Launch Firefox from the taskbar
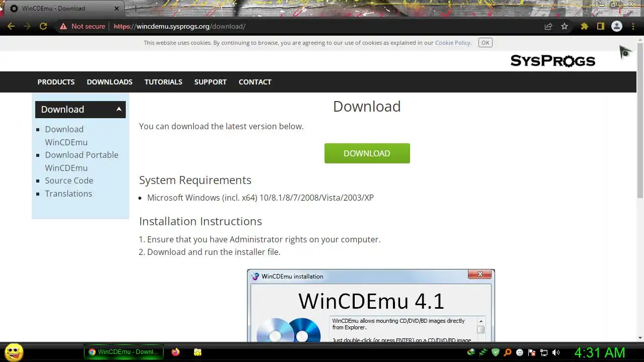644x362 pixels. click(175, 352)
